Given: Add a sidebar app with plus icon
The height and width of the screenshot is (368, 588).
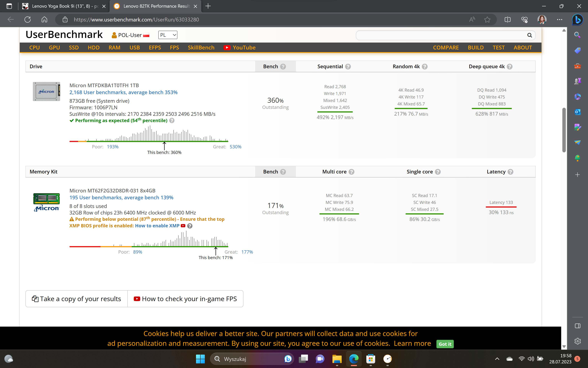Looking at the screenshot, I should pos(577,174).
